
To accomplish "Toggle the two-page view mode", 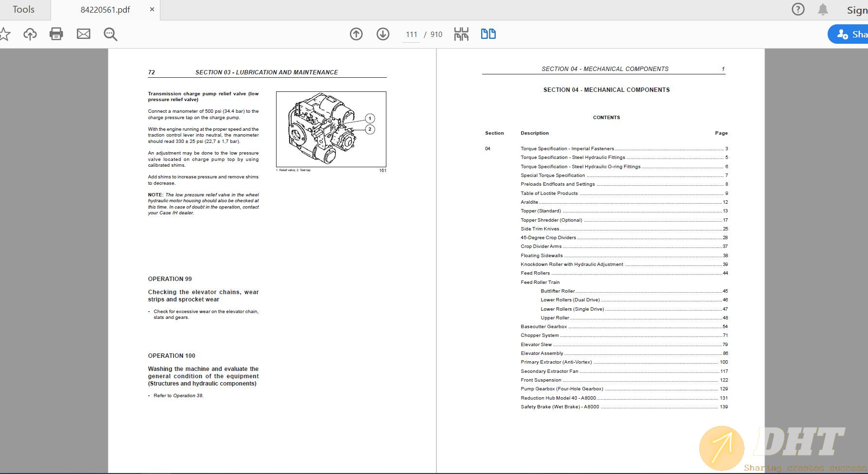I will tap(488, 34).
